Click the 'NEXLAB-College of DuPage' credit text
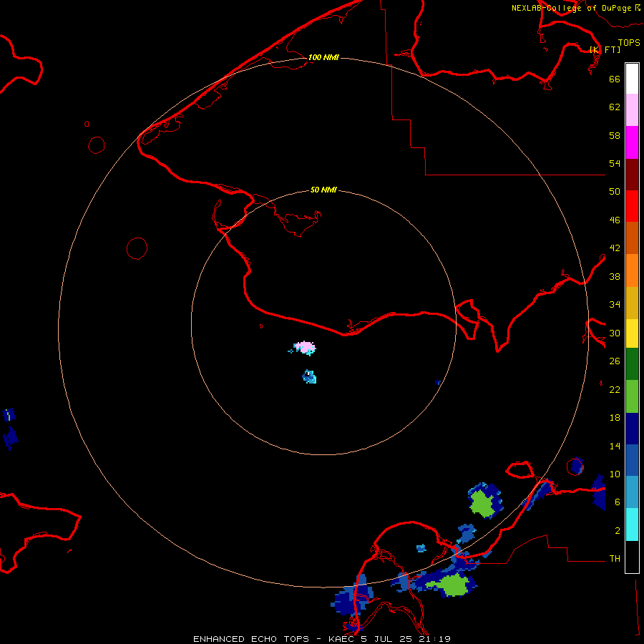644x644 pixels. point(571,8)
